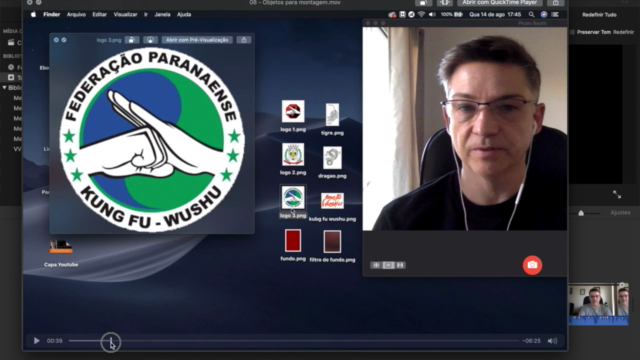Select first clip thumbnail in iMovie timeline

[x=592, y=304]
